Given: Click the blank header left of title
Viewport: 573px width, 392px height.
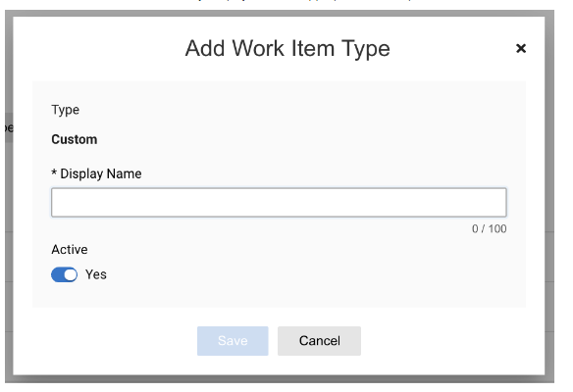Looking at the screenshot, I should point(99,48).
